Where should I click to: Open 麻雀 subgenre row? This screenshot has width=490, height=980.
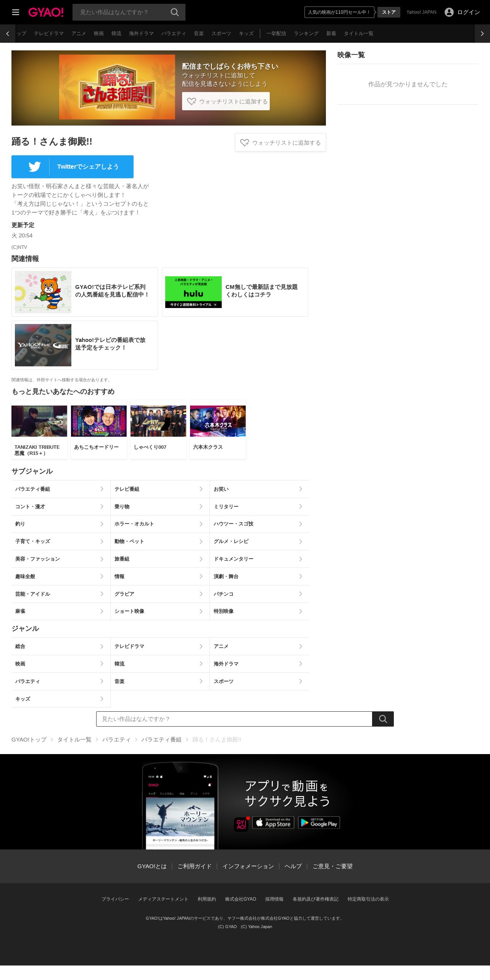(x=61, y=611)
